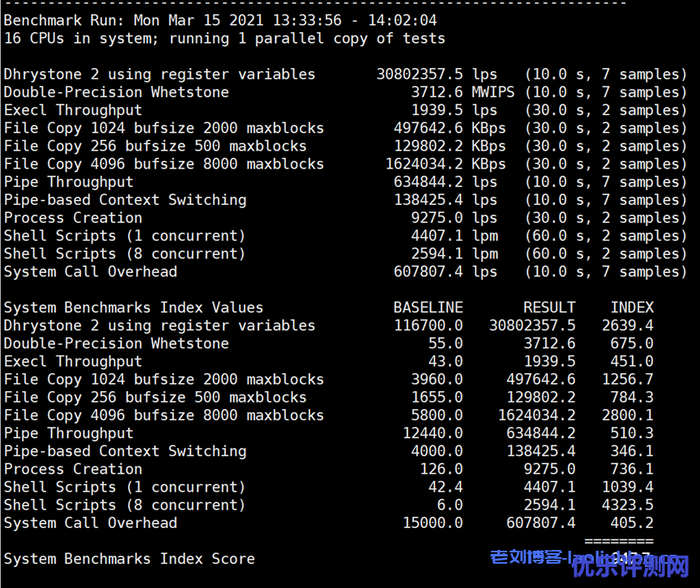Click the Shell Scripts 8 concurrent index 4323.5
The image size is (700, 588).
coord(627,505)
